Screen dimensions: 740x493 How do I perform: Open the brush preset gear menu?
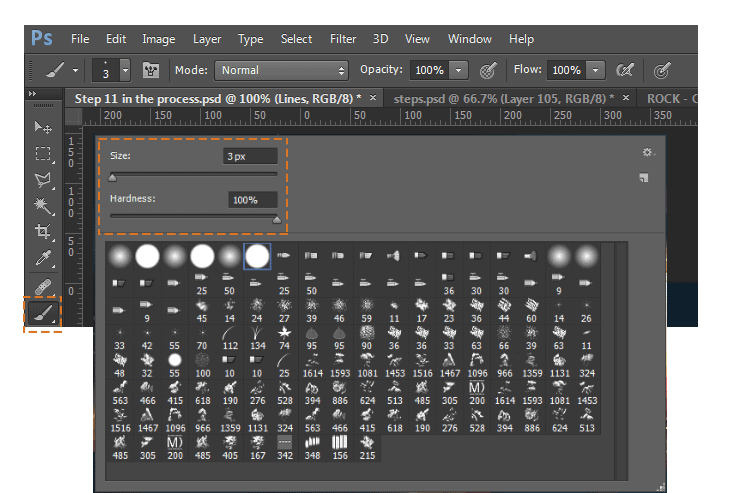[x=647, y=153]
